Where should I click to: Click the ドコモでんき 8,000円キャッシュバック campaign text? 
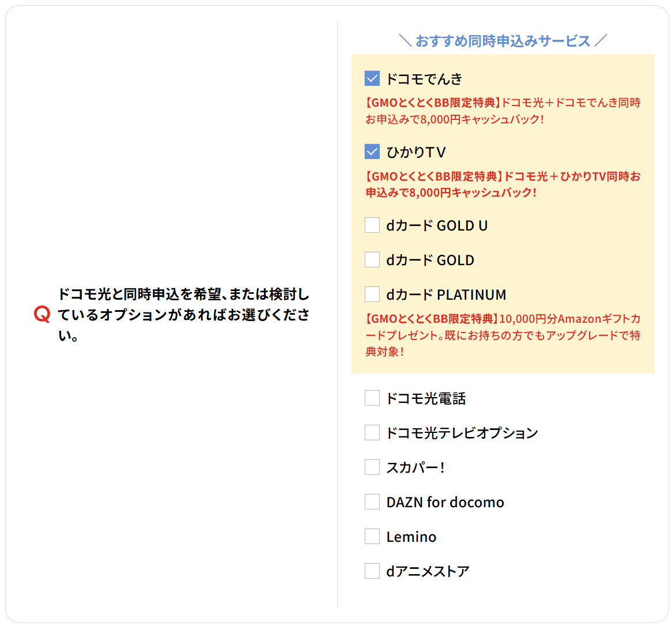[503, 110]
